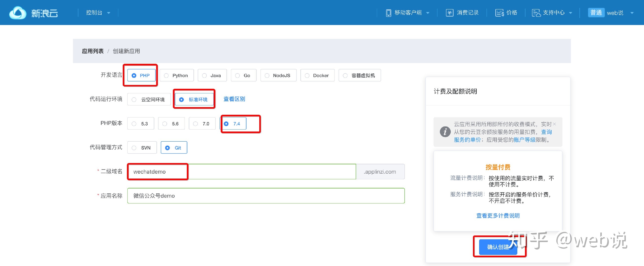
Task: Select Python as development language
Action: tap(177, 75)
